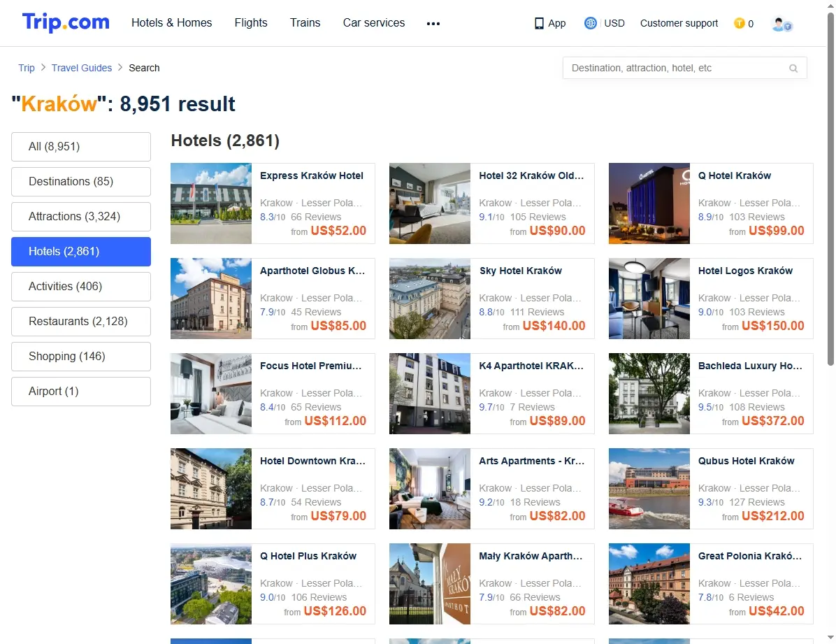Open Q Hotel Kraków photo
Viewport: 836px width, 644px height.
click(x=649, y=203)
